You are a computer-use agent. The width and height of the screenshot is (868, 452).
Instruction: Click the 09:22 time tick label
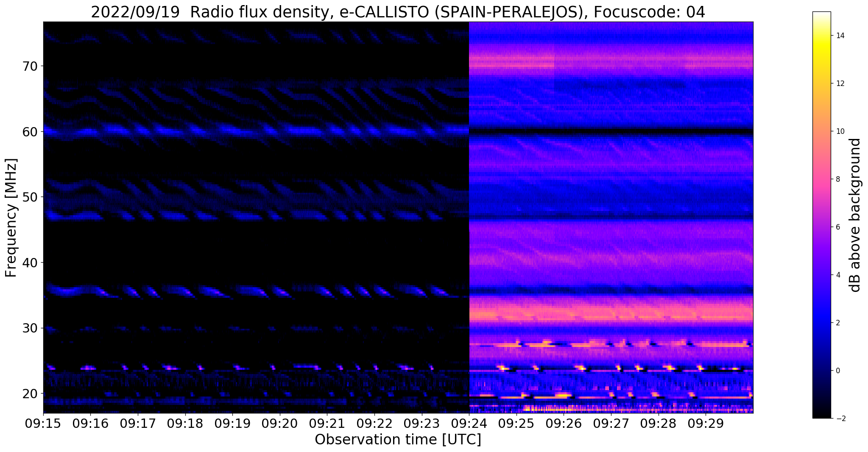pos(374,424)
